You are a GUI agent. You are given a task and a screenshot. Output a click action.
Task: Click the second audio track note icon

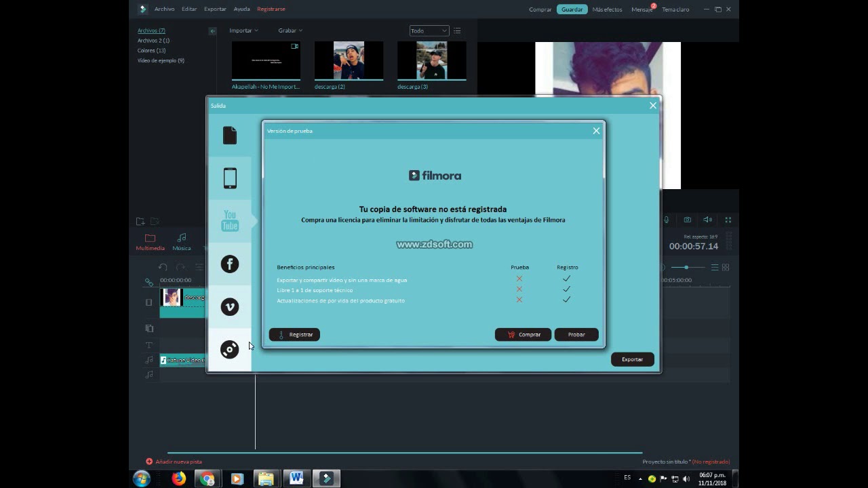150,375
